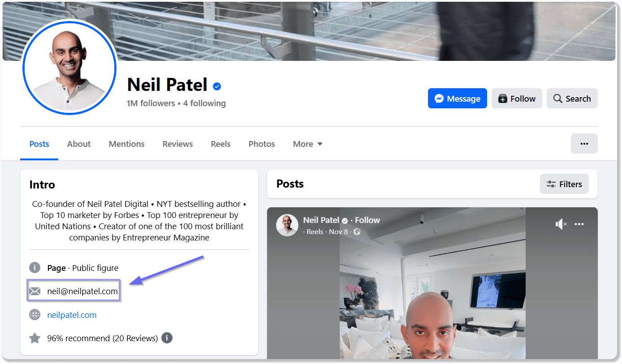Click the Follow link in the reel header
This screenshot has width=622, height=364.
click(367, 220)
